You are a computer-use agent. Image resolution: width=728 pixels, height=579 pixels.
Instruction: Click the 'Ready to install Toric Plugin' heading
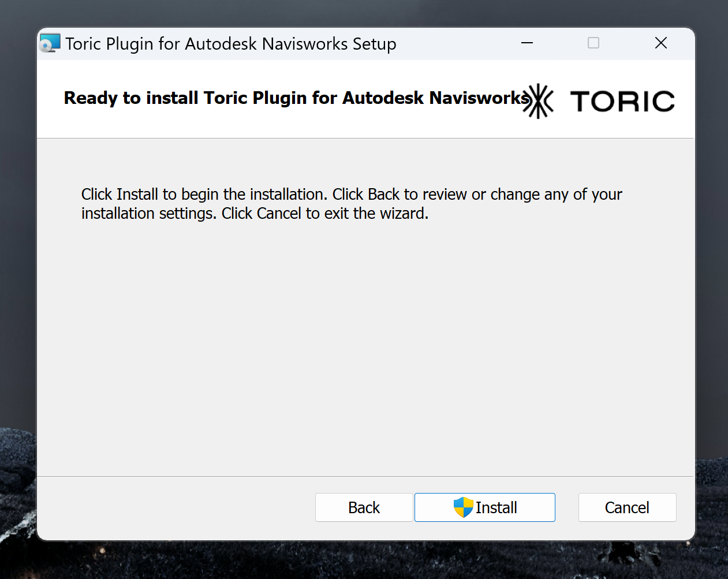297,98
